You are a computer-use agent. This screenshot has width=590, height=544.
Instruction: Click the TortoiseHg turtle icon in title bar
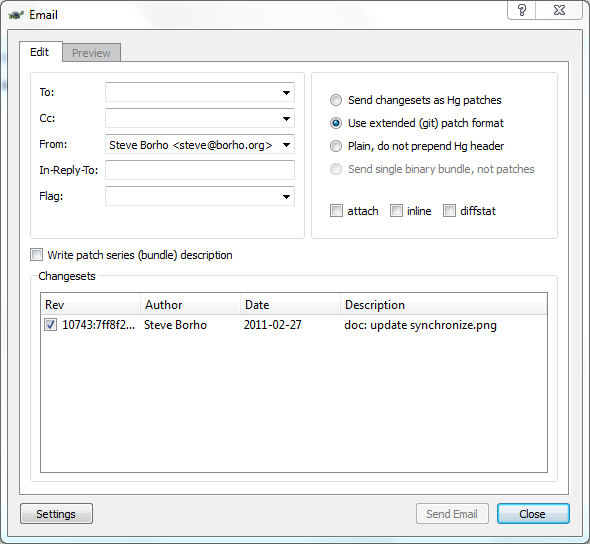pos(16,15)
